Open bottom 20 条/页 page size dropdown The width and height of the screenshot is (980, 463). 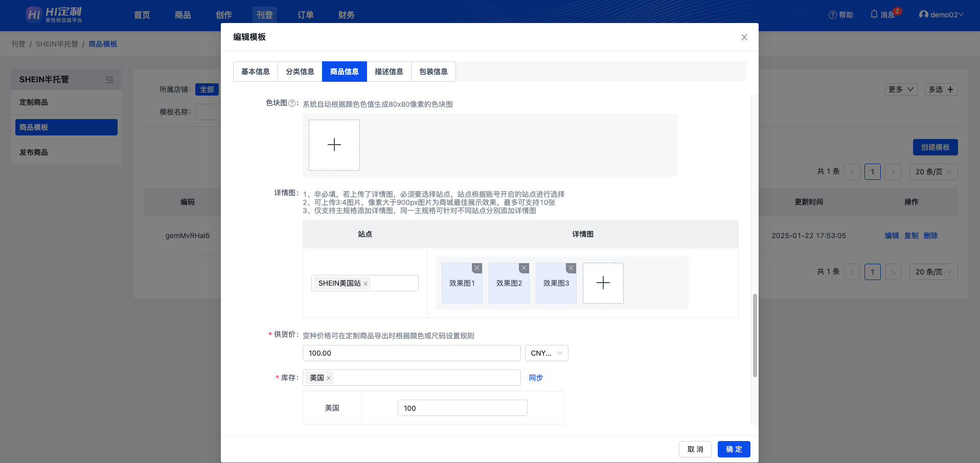[x=933, y=272]
